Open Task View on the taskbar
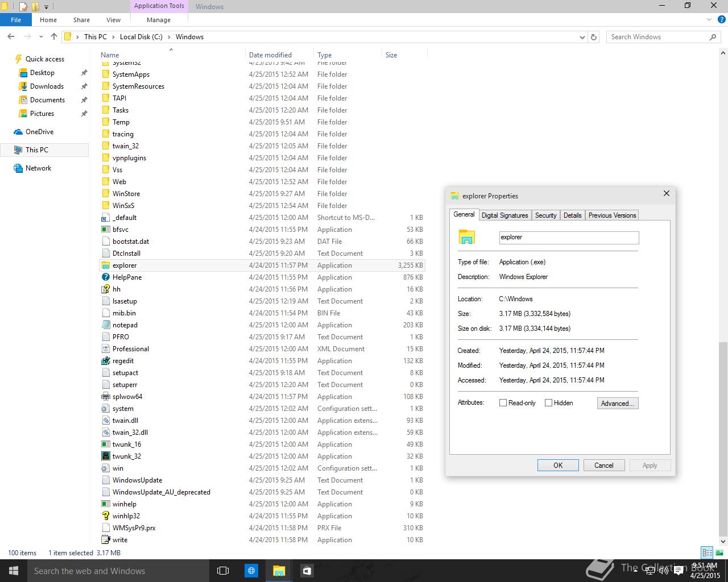The height and width of the screenshot is (582, 728). click(223, 571)
